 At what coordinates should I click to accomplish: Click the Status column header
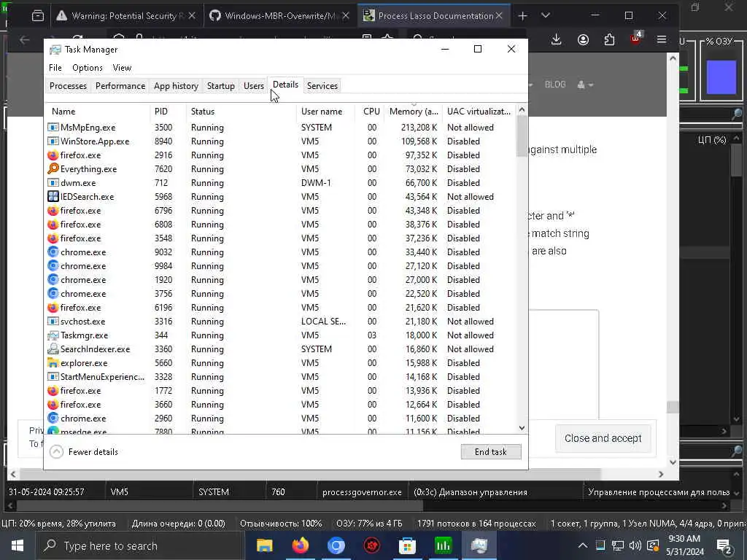coord(241,112)
